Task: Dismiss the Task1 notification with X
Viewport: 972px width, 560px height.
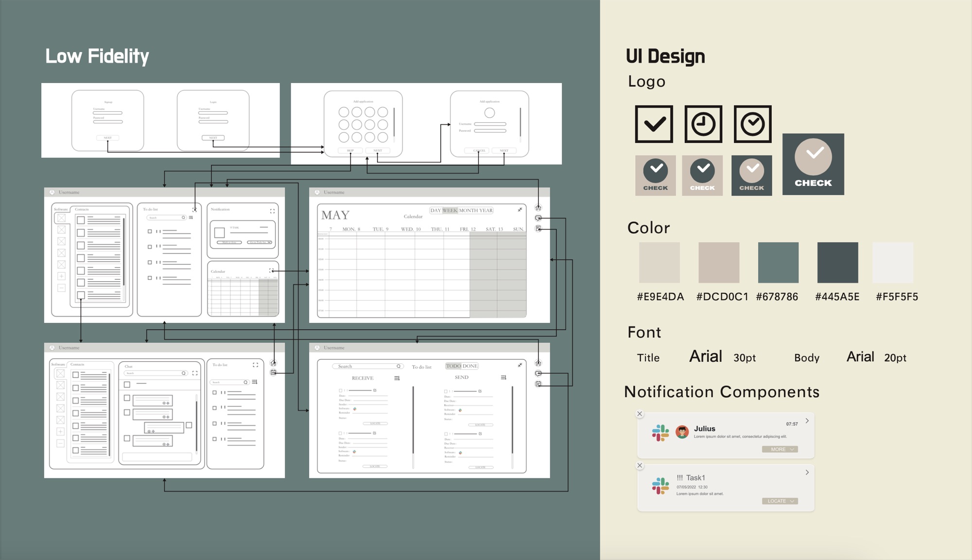Action: click(x=640, y=465)
